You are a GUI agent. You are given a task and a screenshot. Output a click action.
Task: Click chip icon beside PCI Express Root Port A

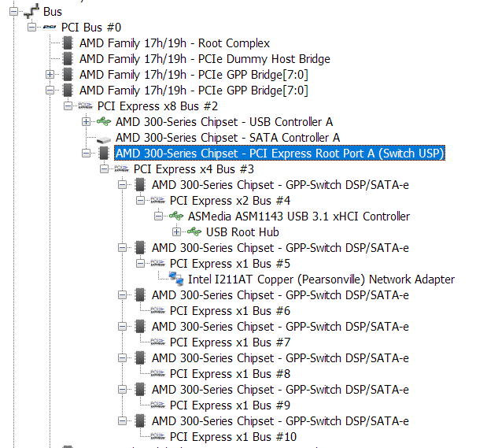(104, 154)
